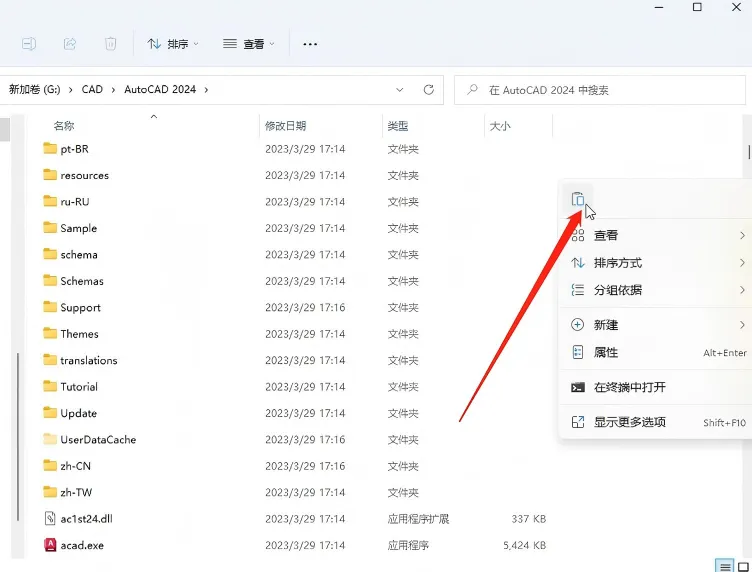This screenshot has height=572, width=752.
Task: Select the zh-TW folder name
Action: (x=76, y=492)
